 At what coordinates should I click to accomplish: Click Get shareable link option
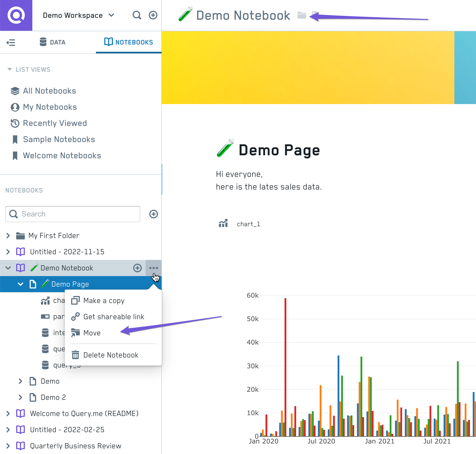[x=113, y=317]
